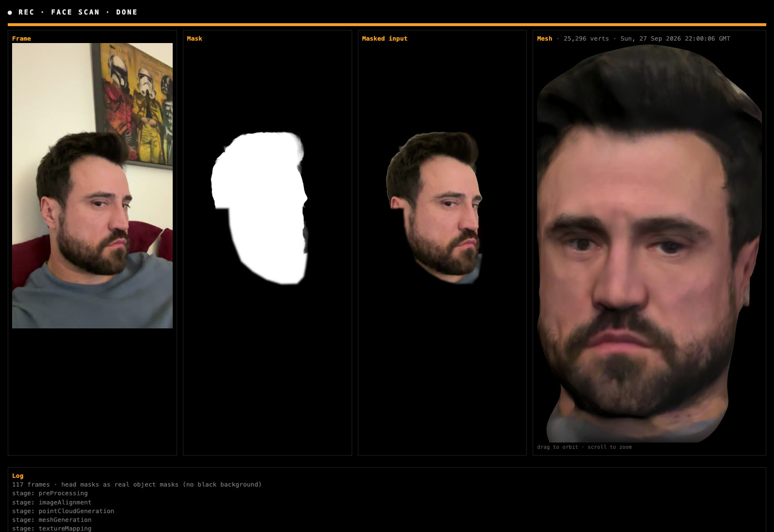Image resolution: width=774 pixels, height=532 pixels.
Task: Click the Frame panel label
Action: (21, 39)
